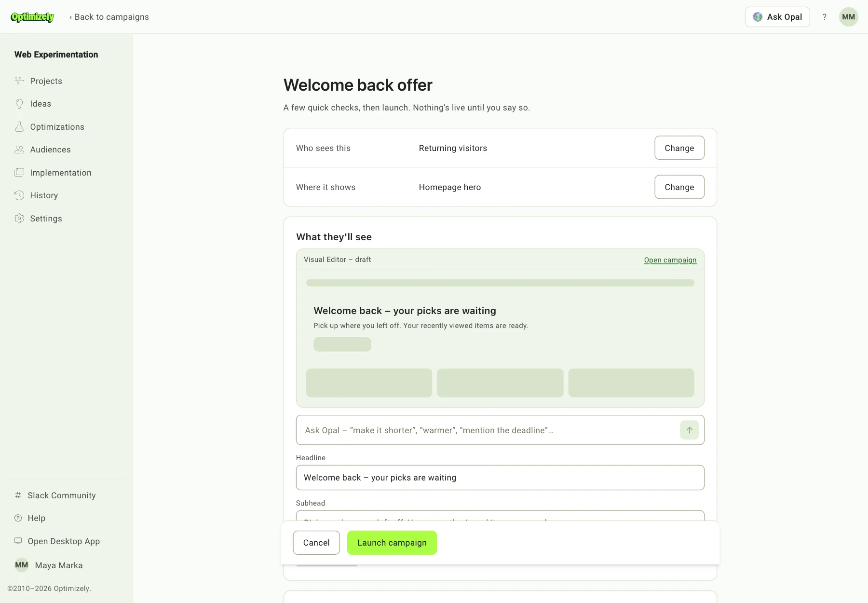Image resolution: width=868 pixels, height=603 pixels.
Task: Click Maya Marka's avatar in the sidebar
Action: pyautogui.click(x=21, y=565)
